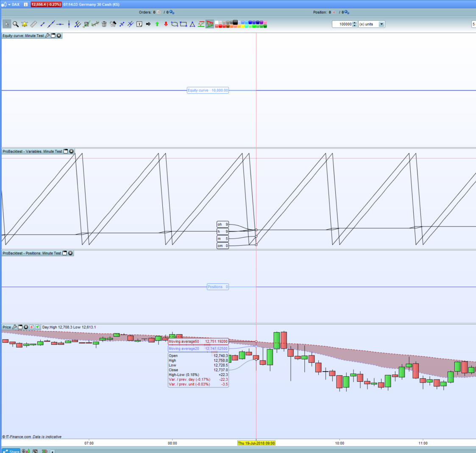
Task: Click the highlighted red-green triangle pattern tool
Action: click(x=210, y=24)
